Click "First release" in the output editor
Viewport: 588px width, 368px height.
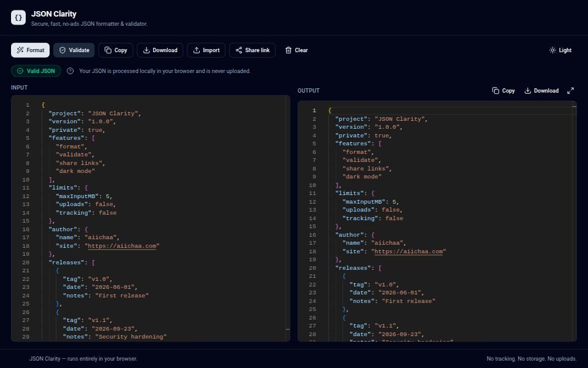coord(409,301)
